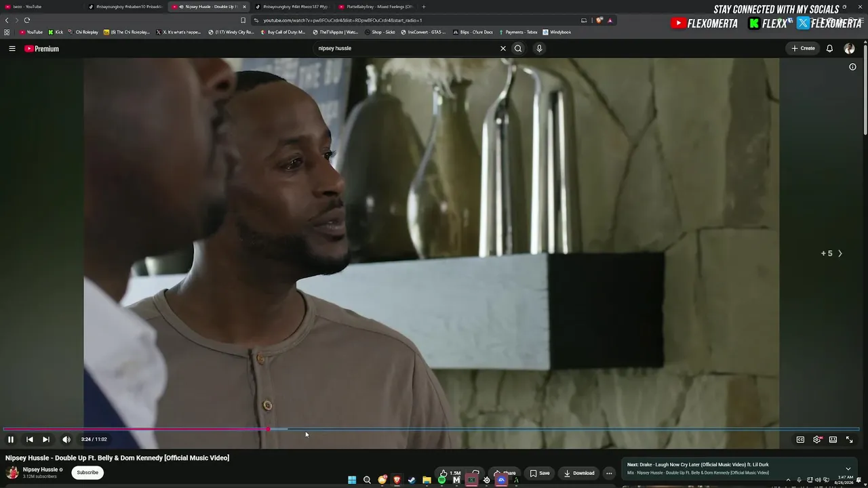Dislike the video with thumbs-down button
Image resolution: width=868 pixels, height=488 pixels.
476,473
